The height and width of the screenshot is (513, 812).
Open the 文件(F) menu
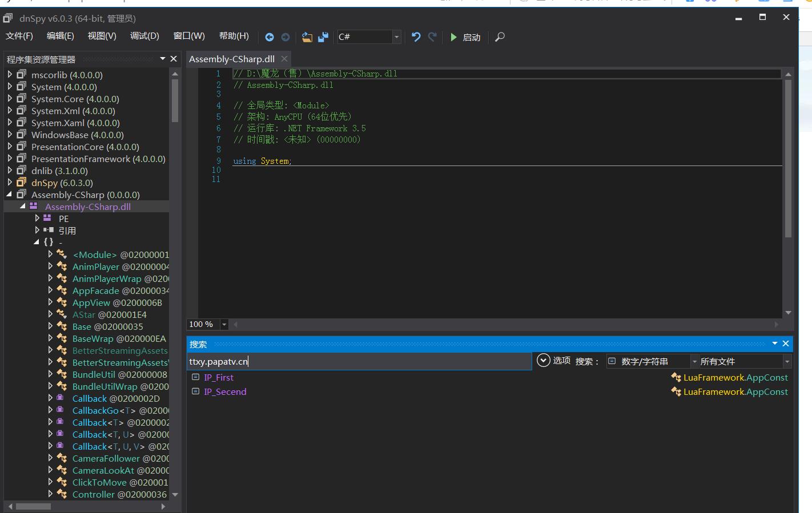[19, 36]
